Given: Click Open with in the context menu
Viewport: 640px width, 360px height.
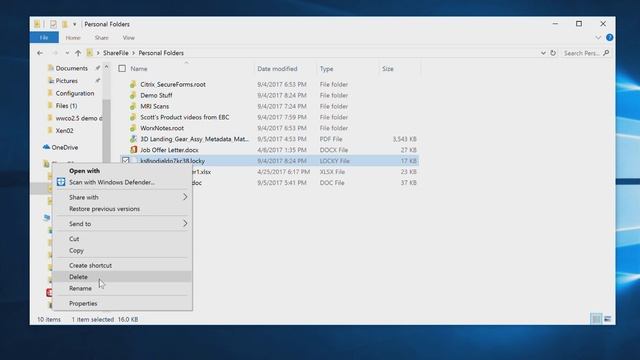Looking at the screenshot, I should coord(84,171).
